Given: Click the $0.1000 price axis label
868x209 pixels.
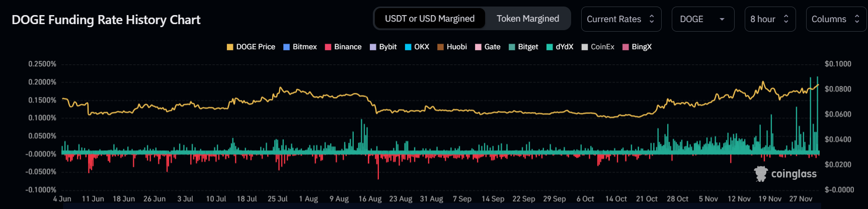Looking at the screenshot, I should tap(838, 64).
